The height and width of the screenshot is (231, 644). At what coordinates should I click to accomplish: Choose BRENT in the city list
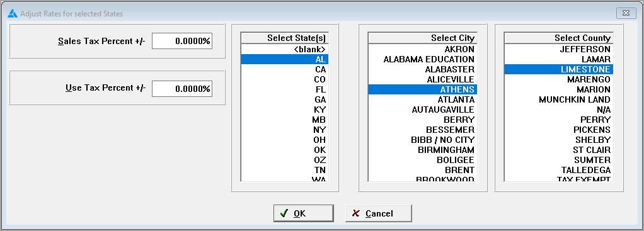(x=423, y=170)
